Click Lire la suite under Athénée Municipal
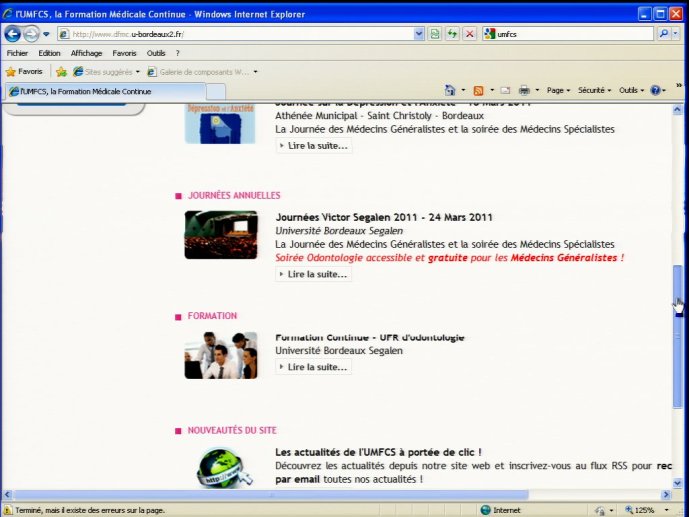Viewport: 689px width, 517px height. 313,146
